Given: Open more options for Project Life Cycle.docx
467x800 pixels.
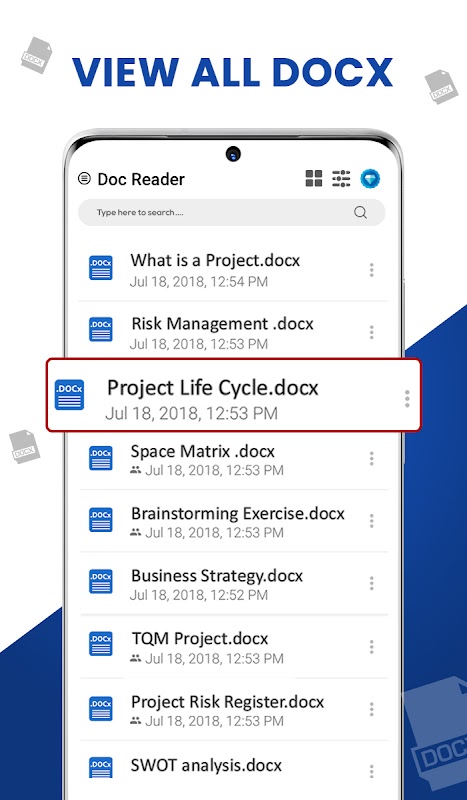Looking at the screenshot, I should 407,398.
